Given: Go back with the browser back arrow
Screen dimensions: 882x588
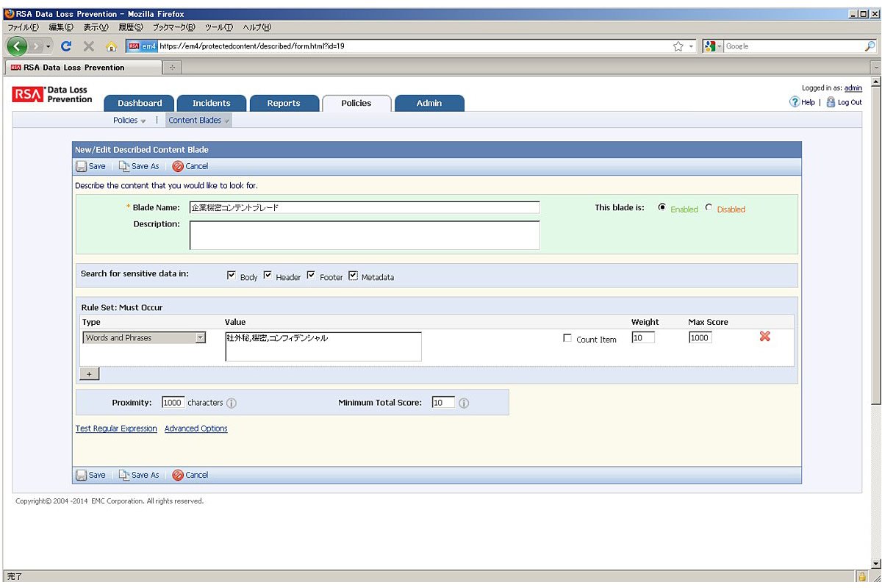Looking at the screenshot, I should click(18, 46).
